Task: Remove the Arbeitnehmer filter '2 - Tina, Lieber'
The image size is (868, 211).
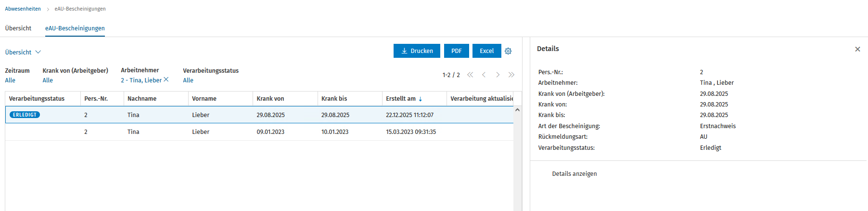Action: point(166,79)
